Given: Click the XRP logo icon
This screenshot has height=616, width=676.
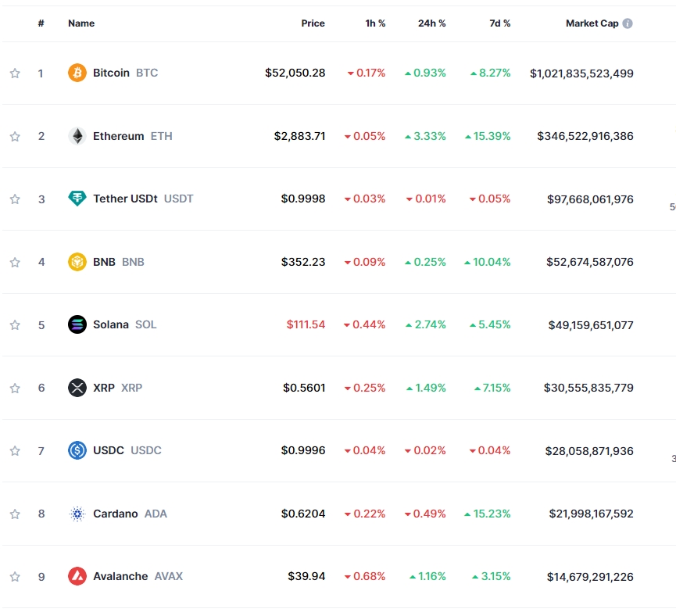Looking at the screenshot, I should pyautogui.click(x=77, y=388).
